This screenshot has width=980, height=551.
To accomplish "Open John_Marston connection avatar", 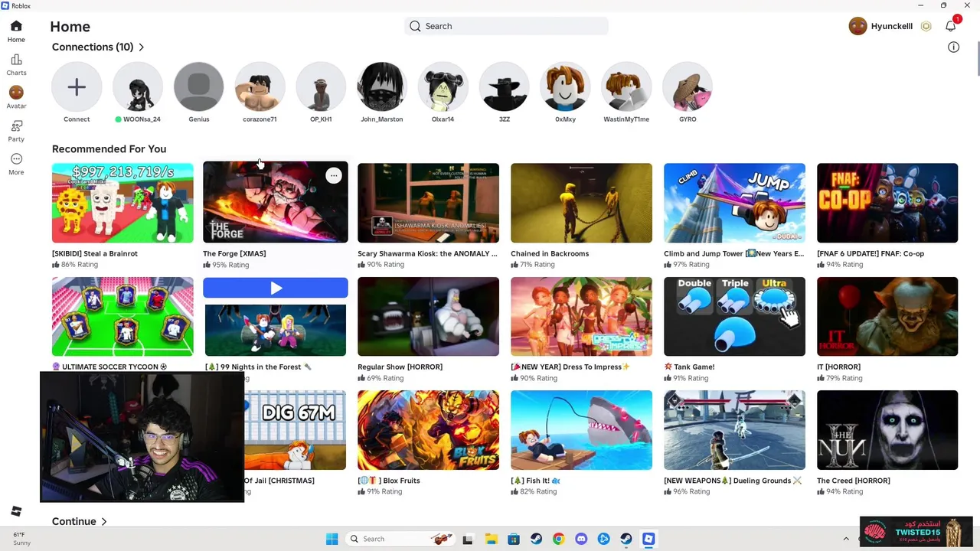I will point(382,87).
